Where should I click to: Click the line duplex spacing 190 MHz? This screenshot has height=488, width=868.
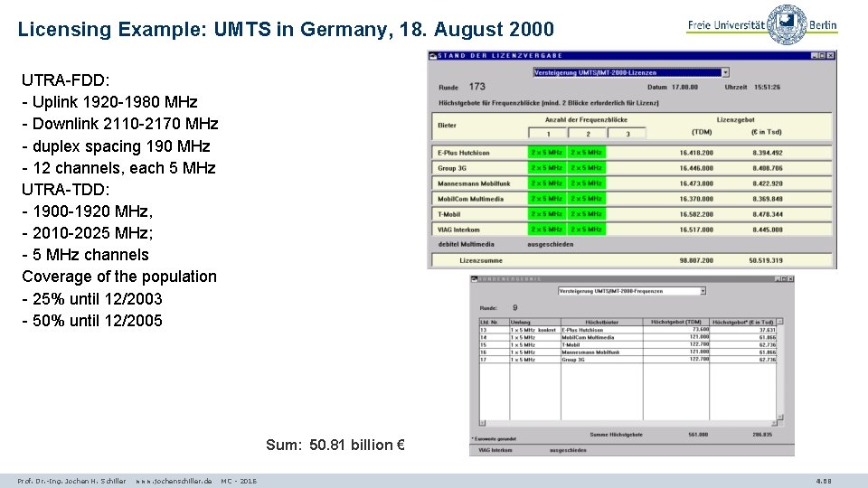point(117,146)
